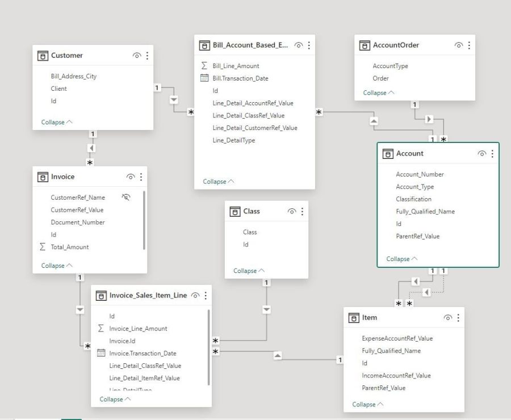Toggle visibility of Customer table
Screen dimensions: 511x420
coord(137,56)
